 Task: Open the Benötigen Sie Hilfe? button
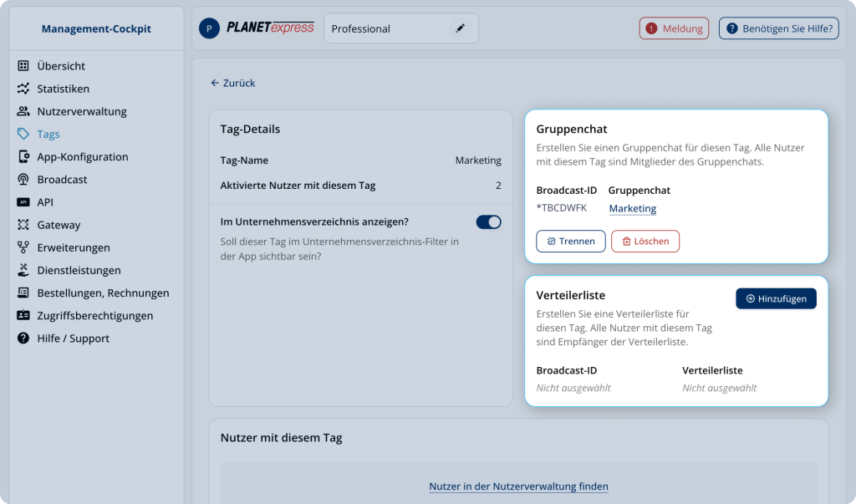click(x=778, y=28)
